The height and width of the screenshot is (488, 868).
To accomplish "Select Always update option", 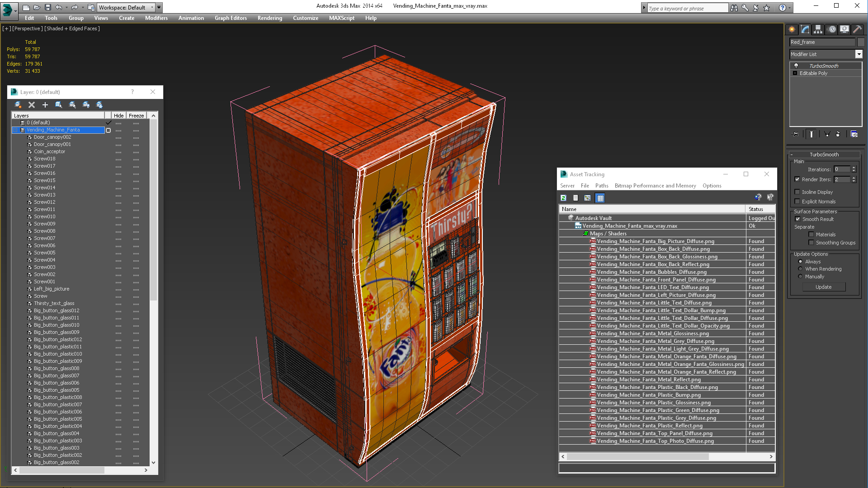I will [801, 262].
